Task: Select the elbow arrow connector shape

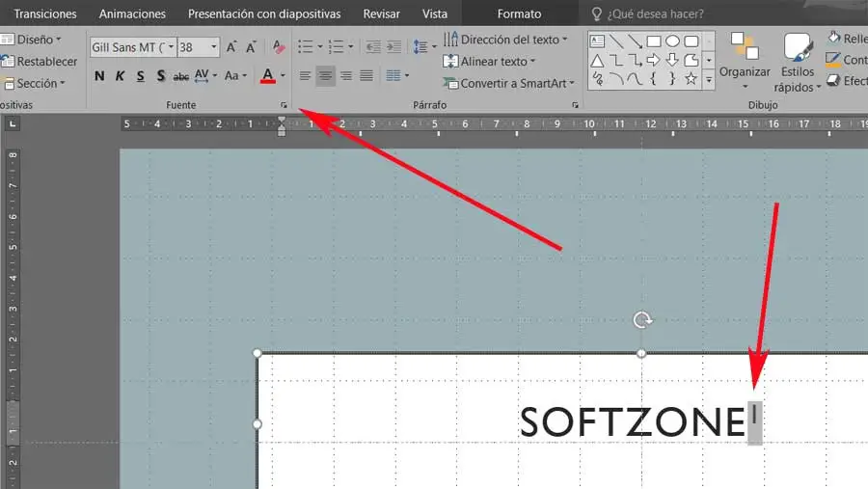Action: (x=635, y=60)
